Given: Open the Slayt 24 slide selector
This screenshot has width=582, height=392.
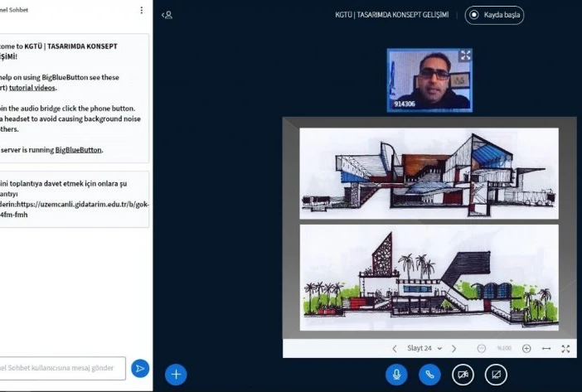Looking at the screenshot, I should 424,349.
